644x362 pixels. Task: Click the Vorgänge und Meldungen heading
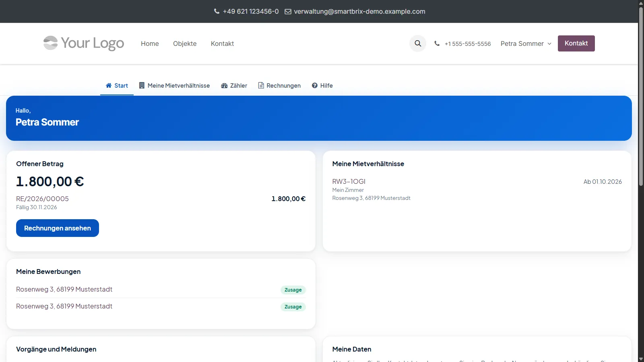tap(56, 349)
